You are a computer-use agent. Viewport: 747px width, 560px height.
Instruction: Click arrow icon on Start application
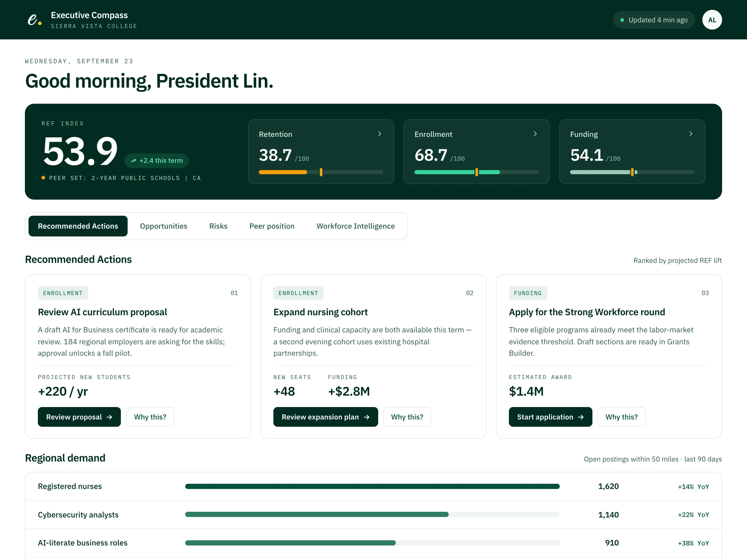click(580, 417)
